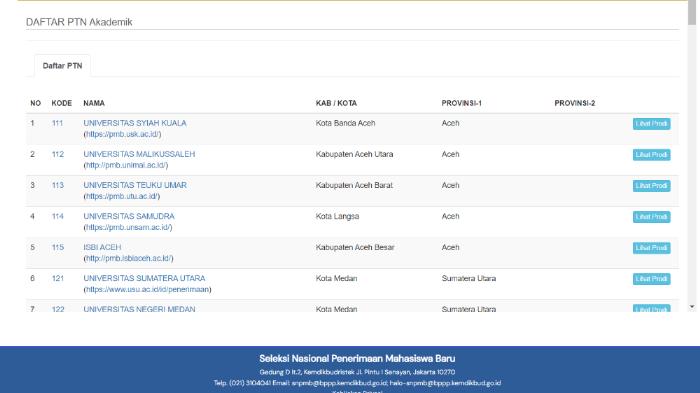Select the DAFTAR PTN Akademik heading
The height and width of the screenshot is (393, 700).
click(x=79, y=22)
